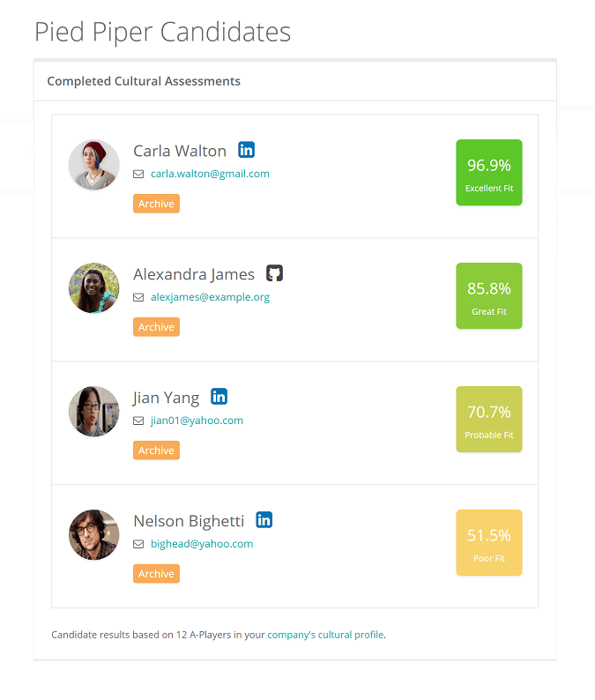Click the 51.5% Poor Fit score box
The image size is (595, 700).
(x=488, y=543)
